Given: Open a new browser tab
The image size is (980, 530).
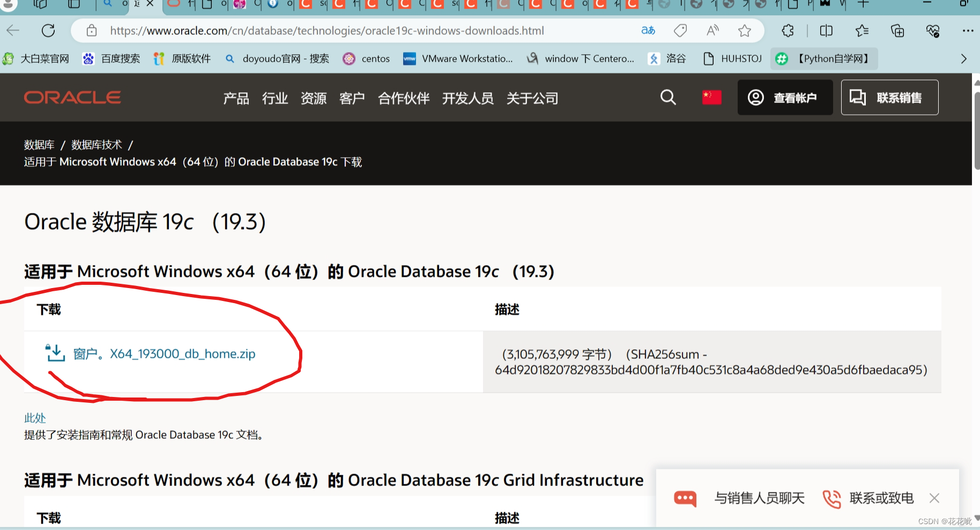Looking at the screenshot, I should [x=863, y=4].
